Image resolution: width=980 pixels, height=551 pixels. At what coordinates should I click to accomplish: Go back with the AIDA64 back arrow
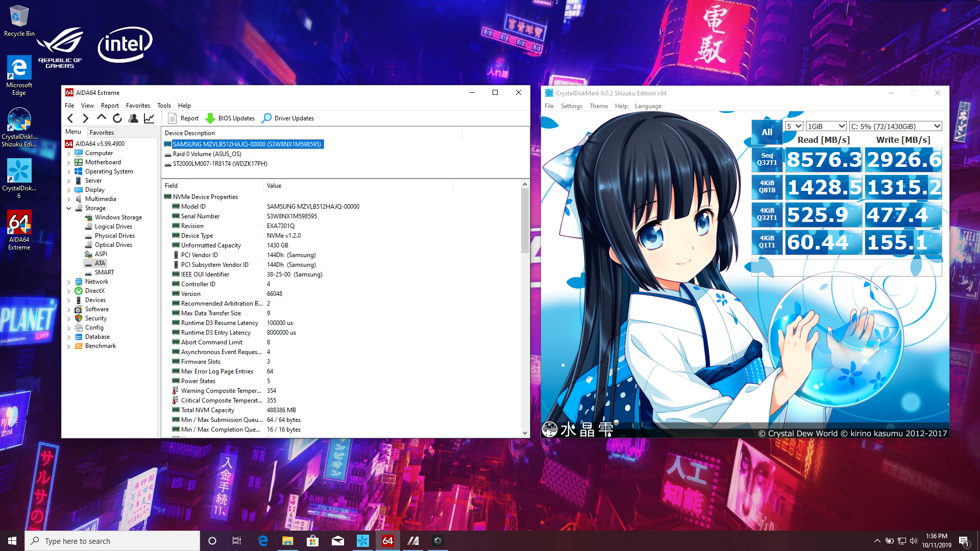point(70,118)
